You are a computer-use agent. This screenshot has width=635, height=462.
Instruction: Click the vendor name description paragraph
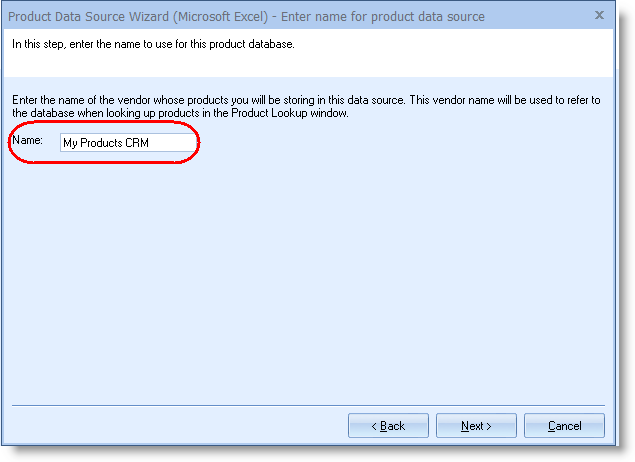pos(300,108)
